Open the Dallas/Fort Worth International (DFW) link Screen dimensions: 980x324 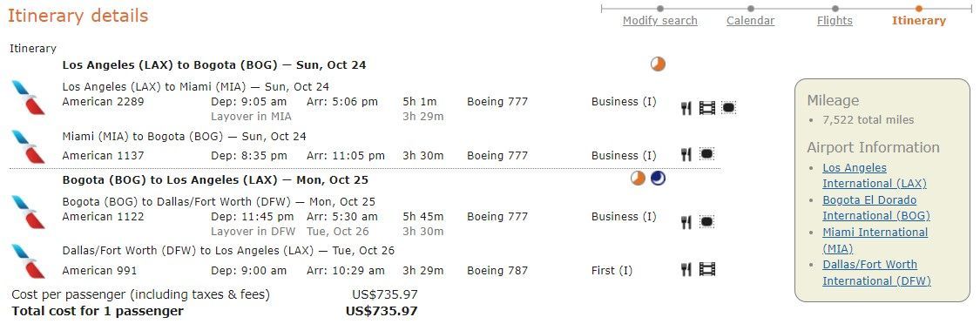click(876, 273)
